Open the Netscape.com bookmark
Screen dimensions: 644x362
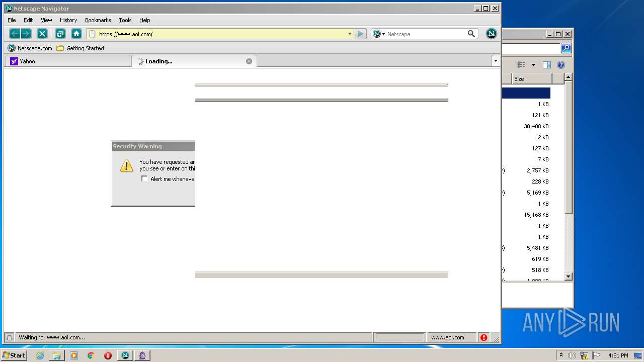[30, 48]
